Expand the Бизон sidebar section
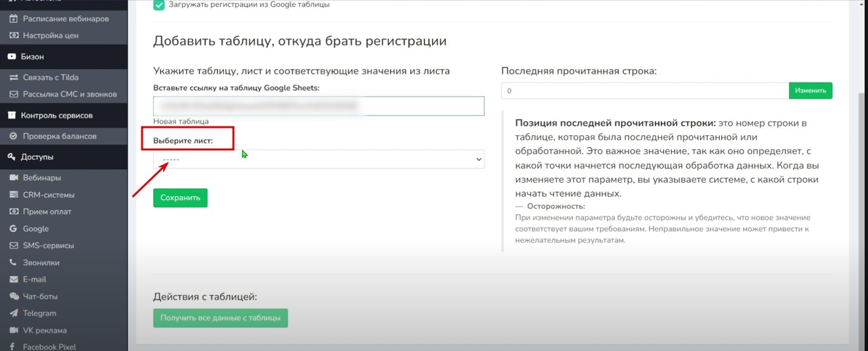 32,57
